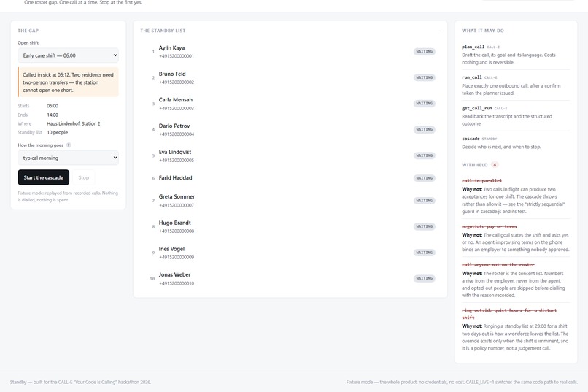This screenshot has height=392, width=588.
Task: Click the plan_call capability name
Action: point(473,47)
